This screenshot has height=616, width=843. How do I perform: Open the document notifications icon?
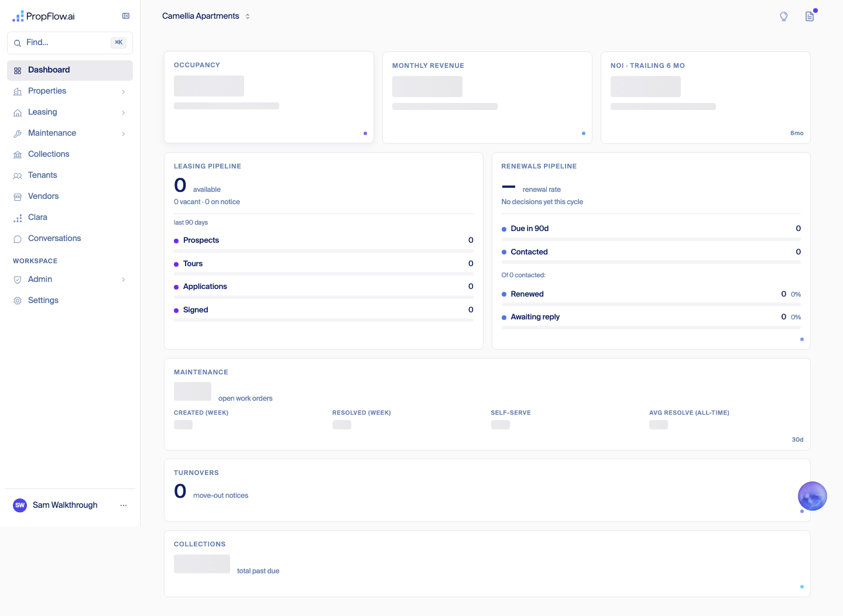pyautogui.click(x=810, y=16)
